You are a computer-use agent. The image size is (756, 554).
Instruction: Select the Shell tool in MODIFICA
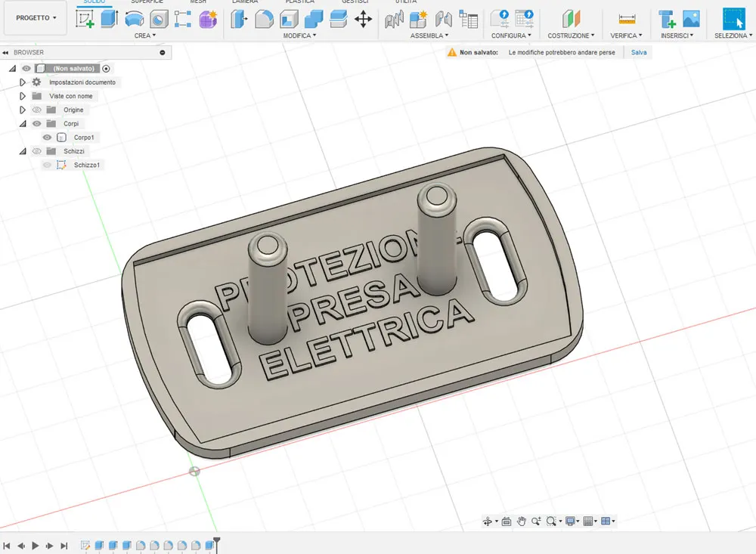(x=289, y=19)
